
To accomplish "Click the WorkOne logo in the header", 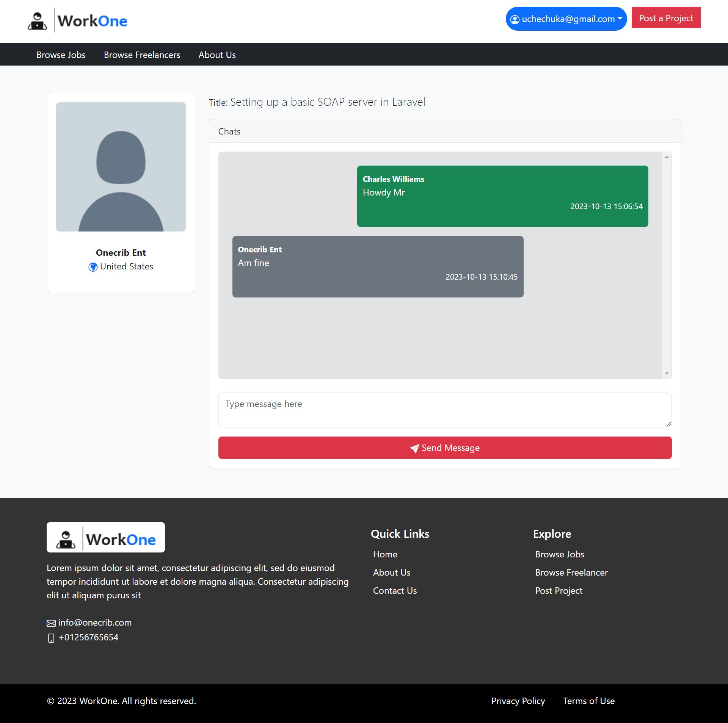I will pos(77,21).
